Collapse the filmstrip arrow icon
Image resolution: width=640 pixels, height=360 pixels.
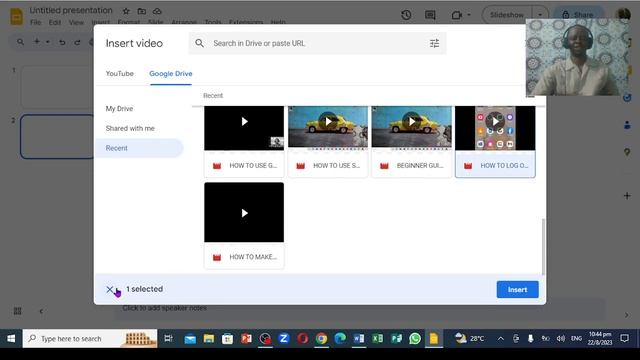tap(41, 311)
